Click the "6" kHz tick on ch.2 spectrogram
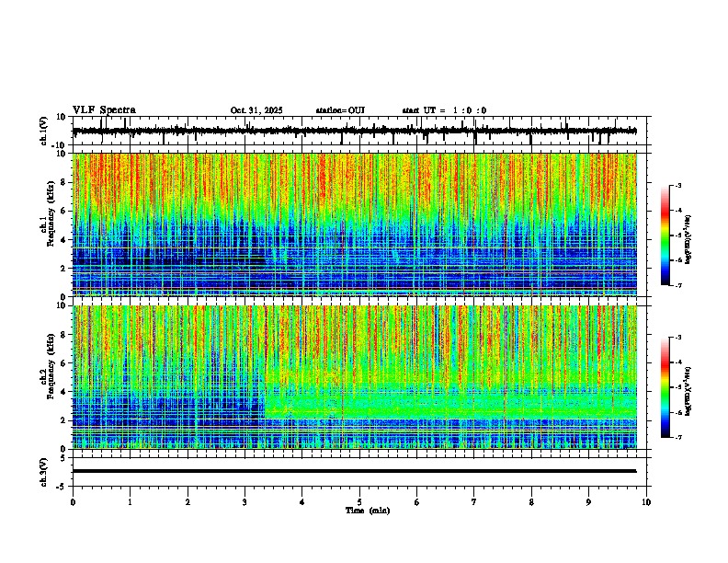Image resolution: width=728 pixels, height=563 pixels. pyautogui.click(x=63, y=362)
